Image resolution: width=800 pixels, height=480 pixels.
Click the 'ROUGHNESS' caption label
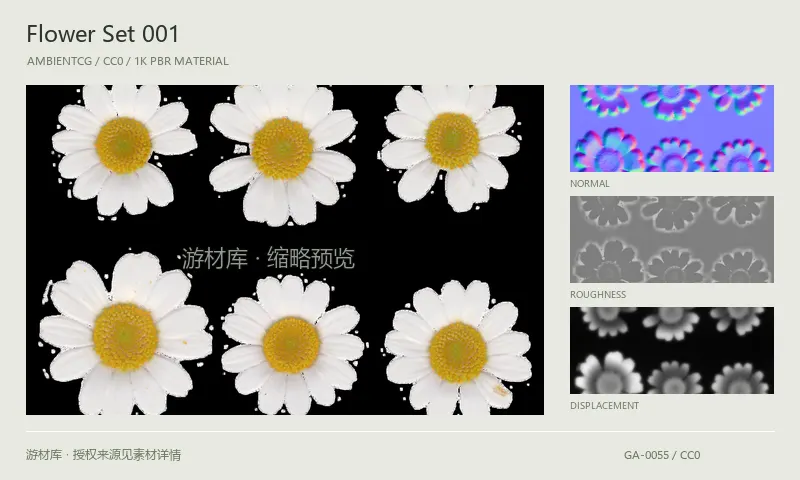[598, 295]
